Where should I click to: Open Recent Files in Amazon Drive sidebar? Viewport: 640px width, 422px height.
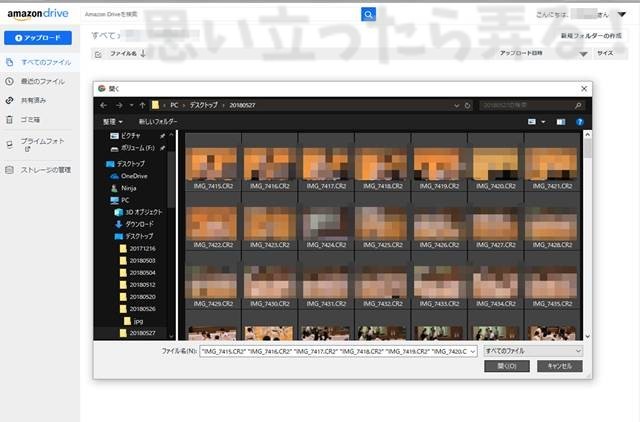(36, 82)
